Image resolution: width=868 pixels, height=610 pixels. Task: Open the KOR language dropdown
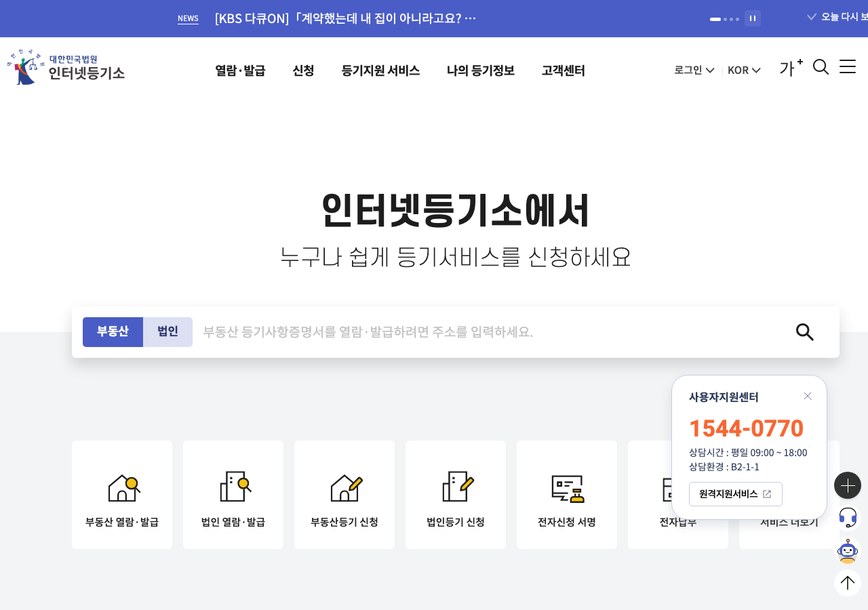744,70
